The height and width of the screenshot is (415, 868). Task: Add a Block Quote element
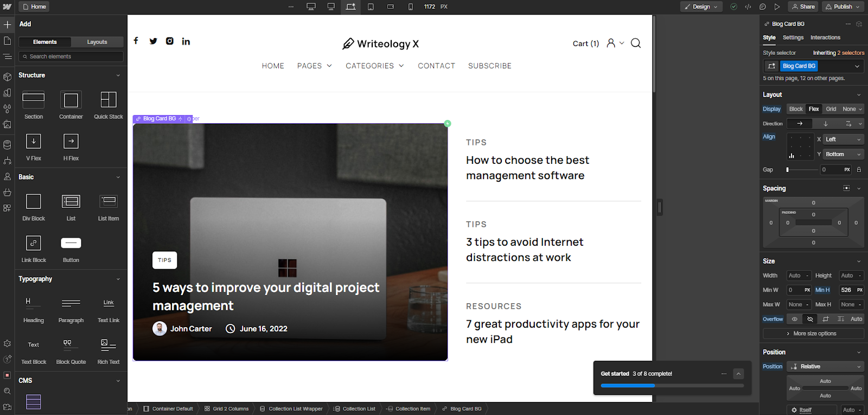[x=71, y=350]
